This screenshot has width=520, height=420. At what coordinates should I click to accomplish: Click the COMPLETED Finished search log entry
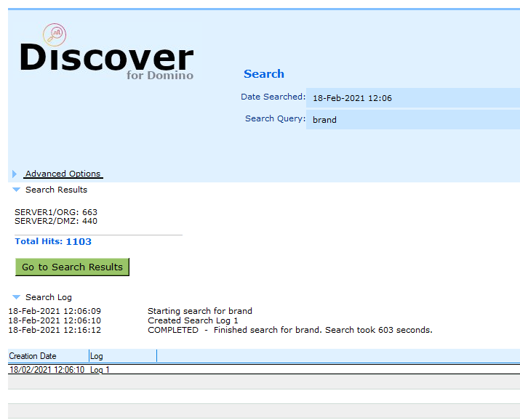pyautogui.click(x=290, y=330)
